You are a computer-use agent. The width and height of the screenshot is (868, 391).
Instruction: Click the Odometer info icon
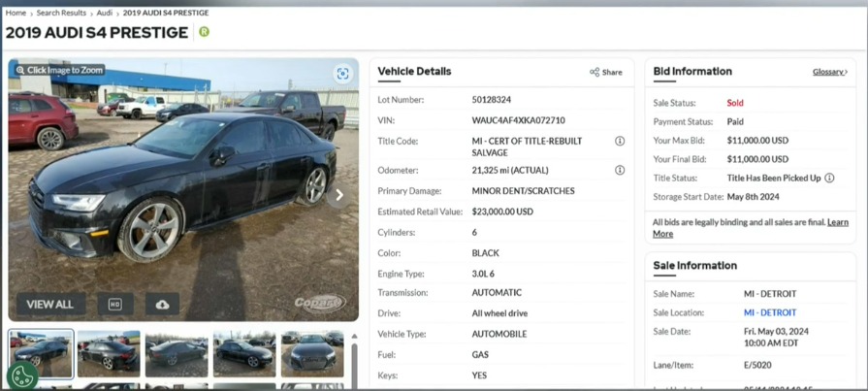[620, 171]
